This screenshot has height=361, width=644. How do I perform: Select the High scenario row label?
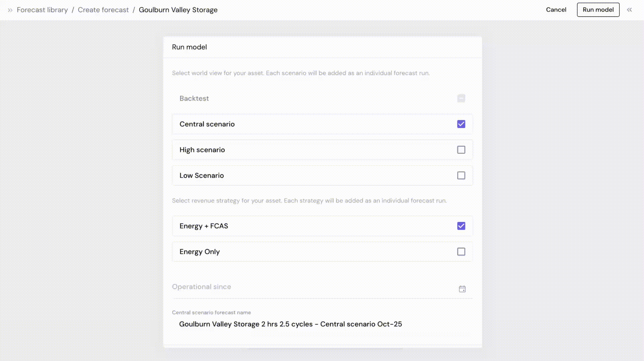pyautogui.click(x=202, y=150)
